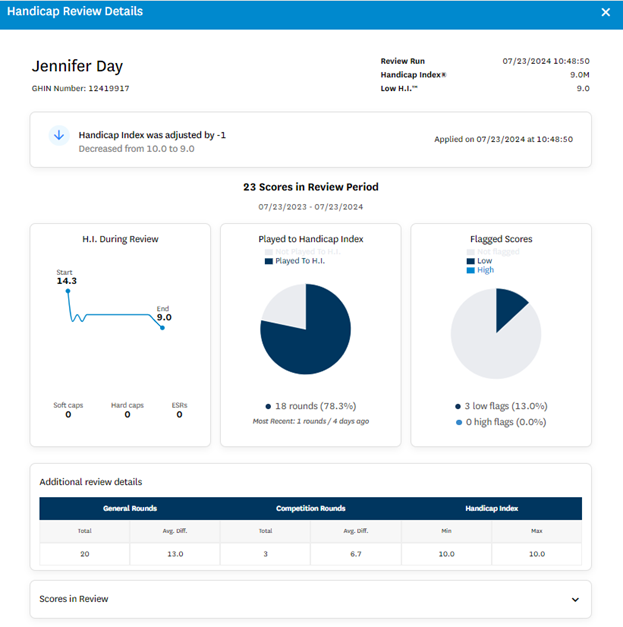Click '23 Scores in Review Period' heading
The height and width of the screenshot is (627, 623).
311,187
